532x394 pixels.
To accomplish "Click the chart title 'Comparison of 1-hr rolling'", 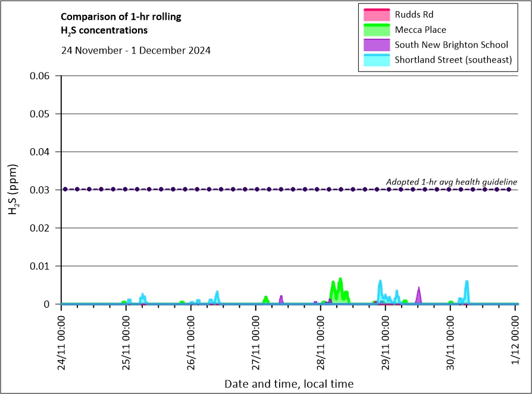I will pyautogui.click(x=121, y=17).
